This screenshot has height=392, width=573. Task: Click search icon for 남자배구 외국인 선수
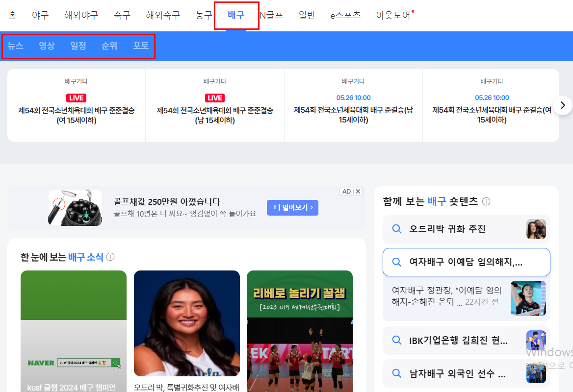point(397,373)
